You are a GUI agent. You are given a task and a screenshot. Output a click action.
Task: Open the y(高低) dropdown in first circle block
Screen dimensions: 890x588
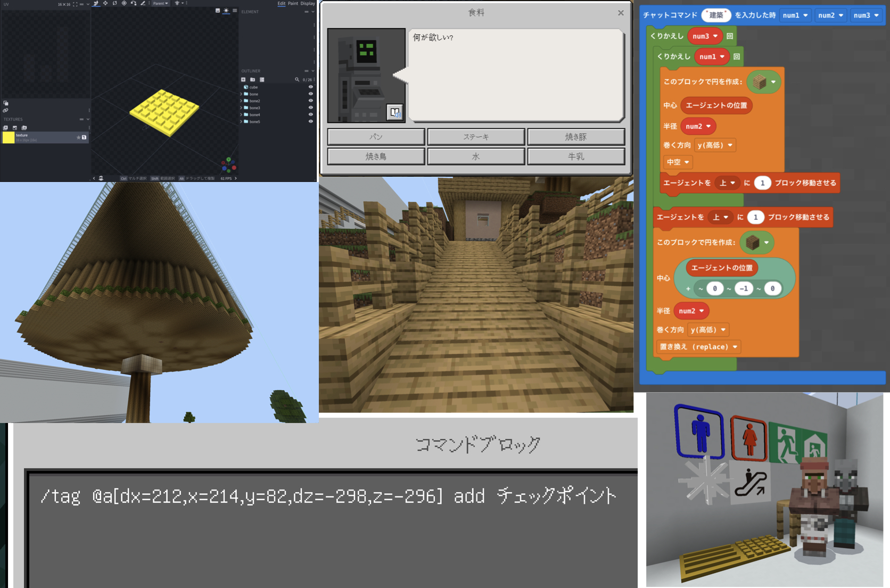click(x=715, y=145)
